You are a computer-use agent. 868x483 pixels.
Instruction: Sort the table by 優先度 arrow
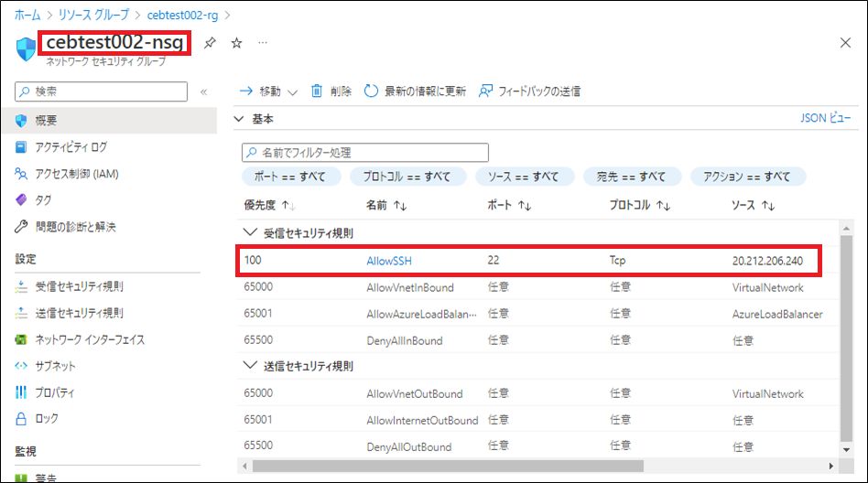coord(288,206)
